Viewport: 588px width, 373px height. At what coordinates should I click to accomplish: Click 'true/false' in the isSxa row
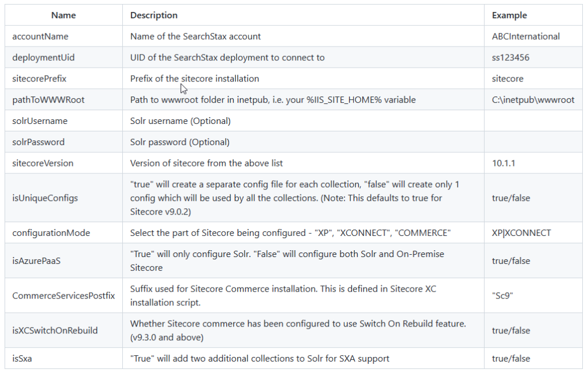point(511,359)
